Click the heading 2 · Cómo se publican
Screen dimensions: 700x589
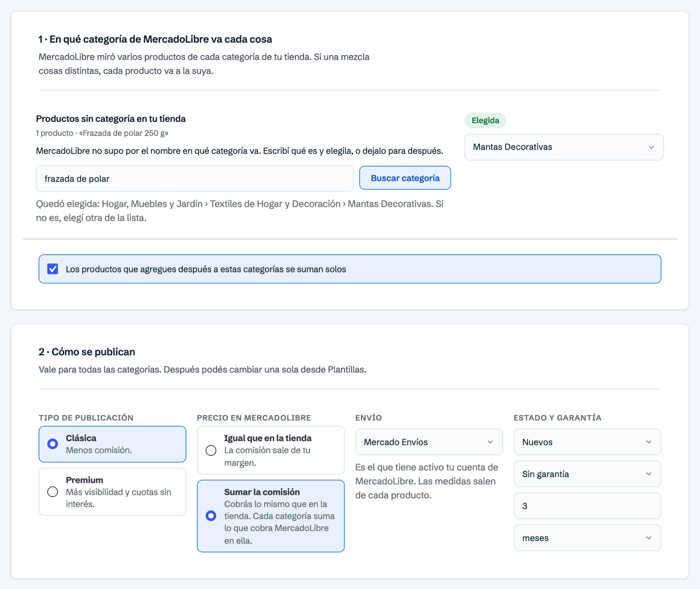tap(87, 352)
